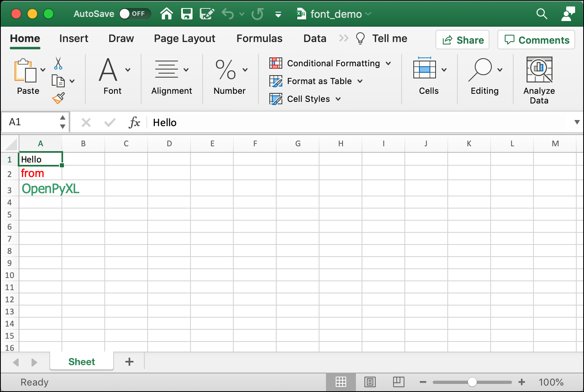Select cell A3 containing OpenPyXL
Screen dimensions: 584x392
click(40, 188)
